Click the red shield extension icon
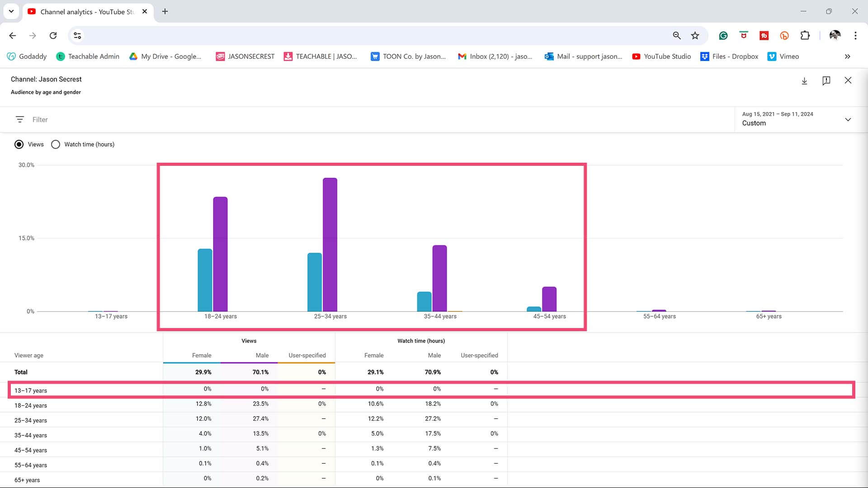The width and height of the screenshot is (868, 488). coord(743,35)
